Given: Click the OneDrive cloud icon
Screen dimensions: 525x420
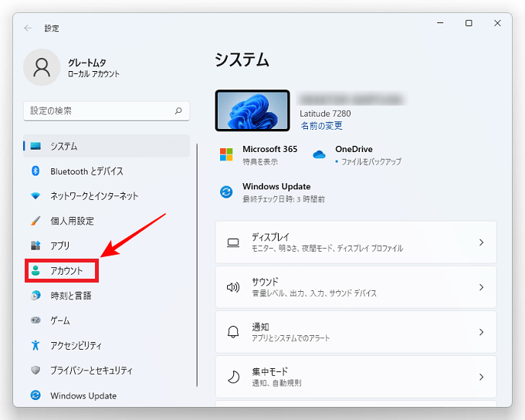Looking at the screenshot, I should pyautogui.click(x=319, y=154).
